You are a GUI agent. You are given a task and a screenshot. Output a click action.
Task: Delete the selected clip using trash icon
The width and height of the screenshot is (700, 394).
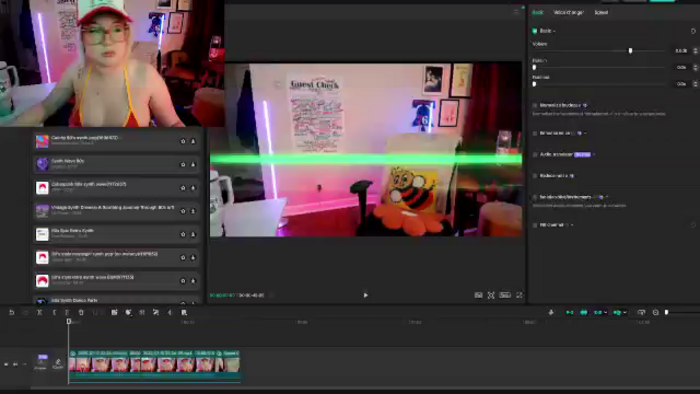coord(81,313)
